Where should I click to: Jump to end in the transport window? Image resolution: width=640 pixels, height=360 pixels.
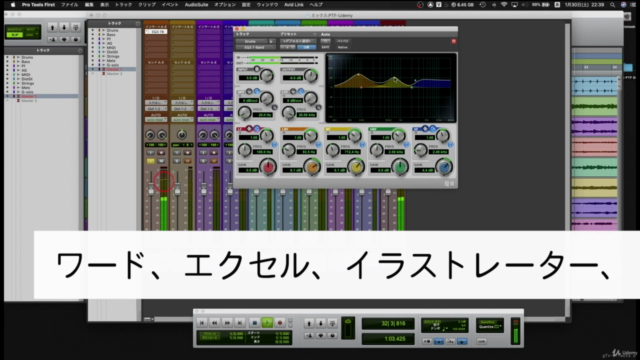click(x=240, y=323)
